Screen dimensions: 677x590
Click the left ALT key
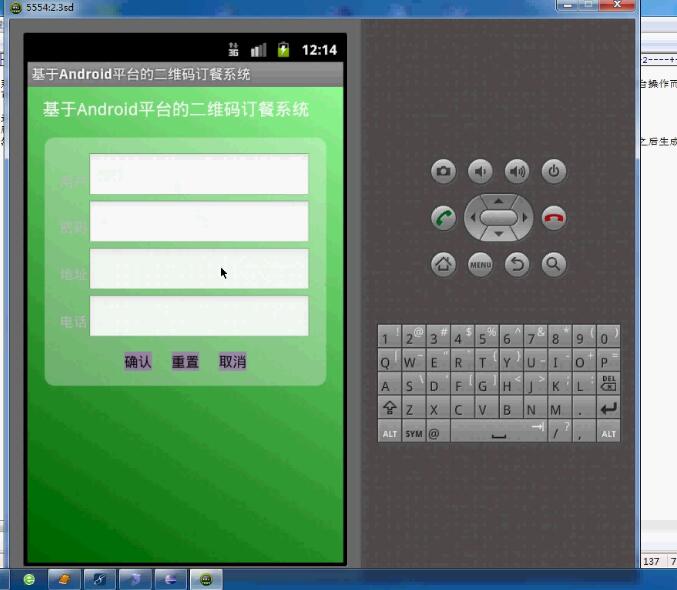pyautogui.click(x=389, y=432)
